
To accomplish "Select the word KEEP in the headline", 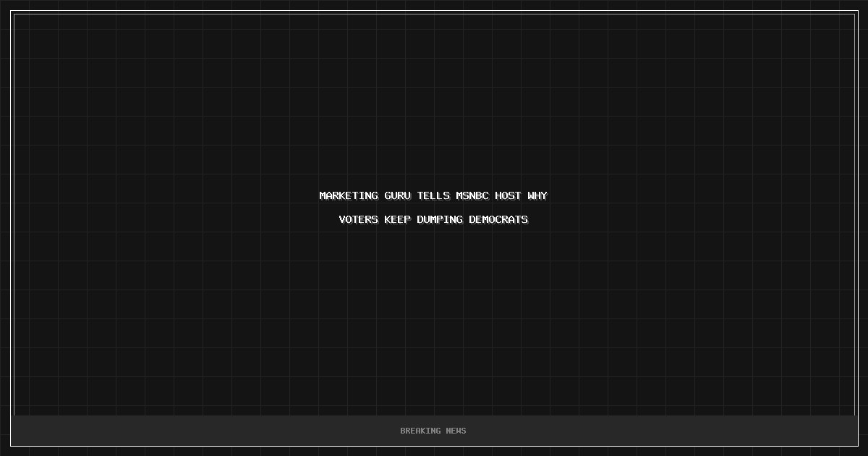I will (397, 219).
